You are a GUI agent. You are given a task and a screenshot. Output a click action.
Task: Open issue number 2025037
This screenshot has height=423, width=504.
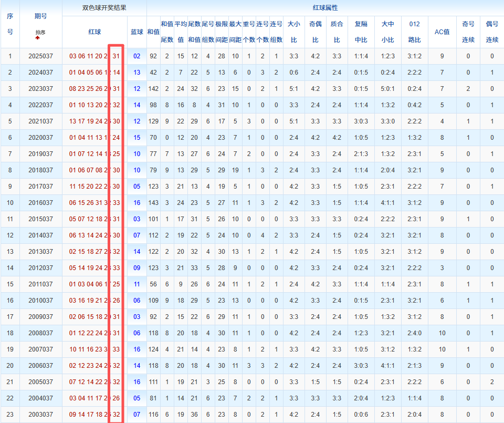coord(40,56)
